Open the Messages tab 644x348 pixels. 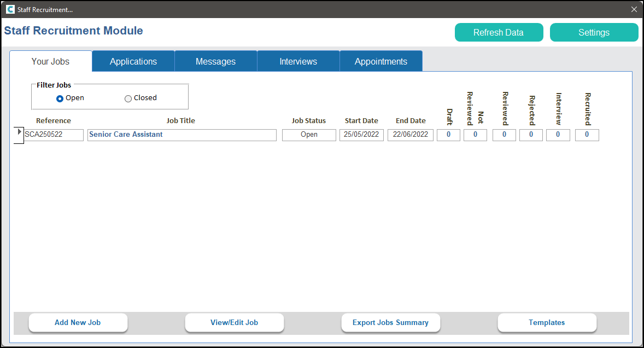point(215,61)
